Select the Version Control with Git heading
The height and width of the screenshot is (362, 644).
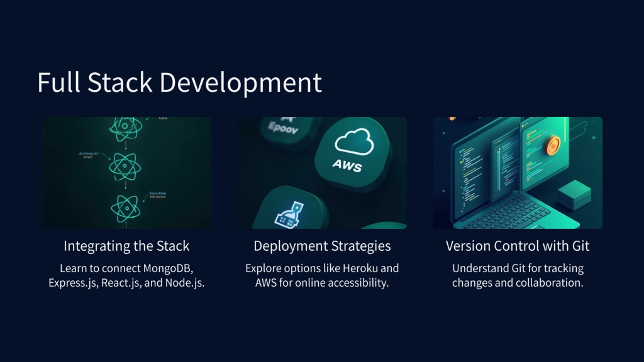point(518,246)
